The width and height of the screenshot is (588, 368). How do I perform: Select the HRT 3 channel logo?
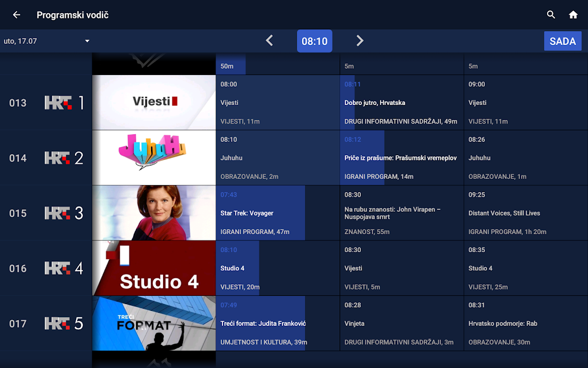[x=63, y=212]
